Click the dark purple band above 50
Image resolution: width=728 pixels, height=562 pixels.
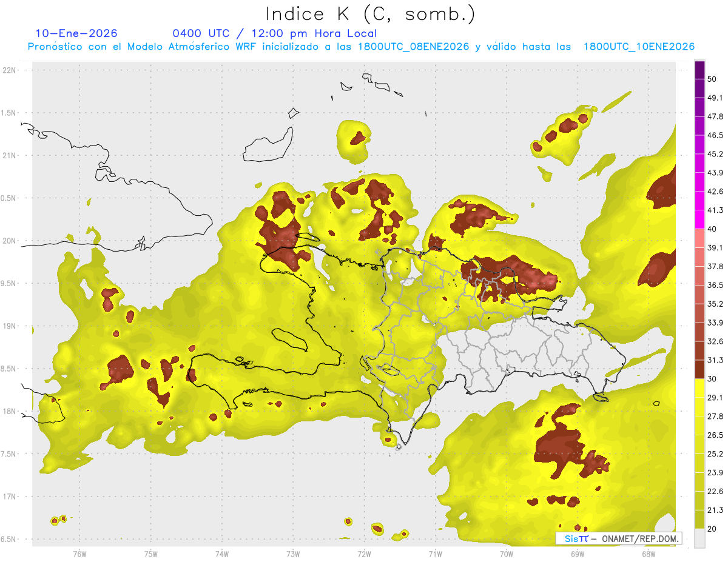[699, 71]
